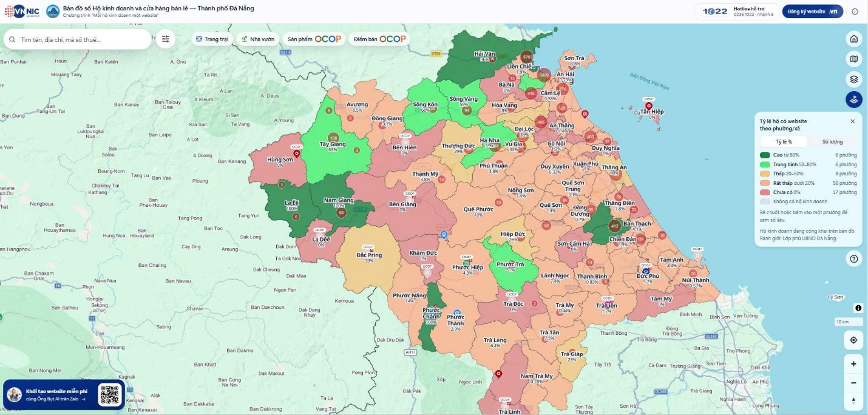Click the Đăng ký website .vn button
The width and height of the screenshot is (868, 415).
812,12
